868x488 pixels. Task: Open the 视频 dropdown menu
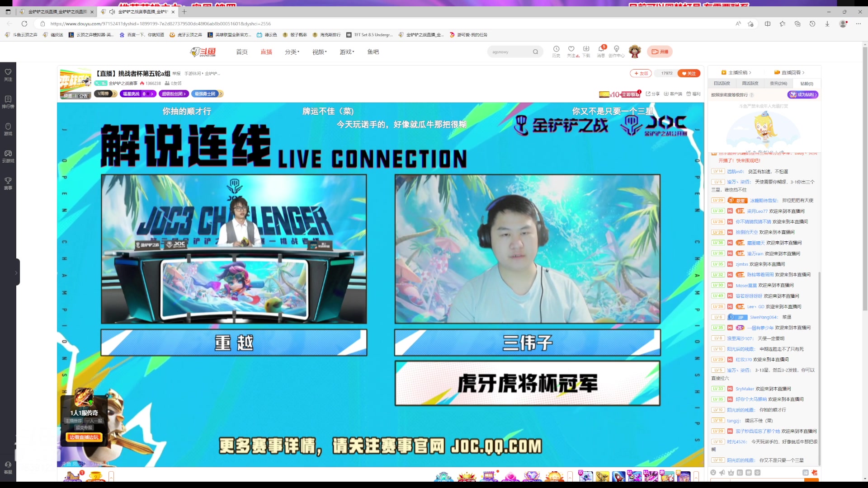coord(320,52)
